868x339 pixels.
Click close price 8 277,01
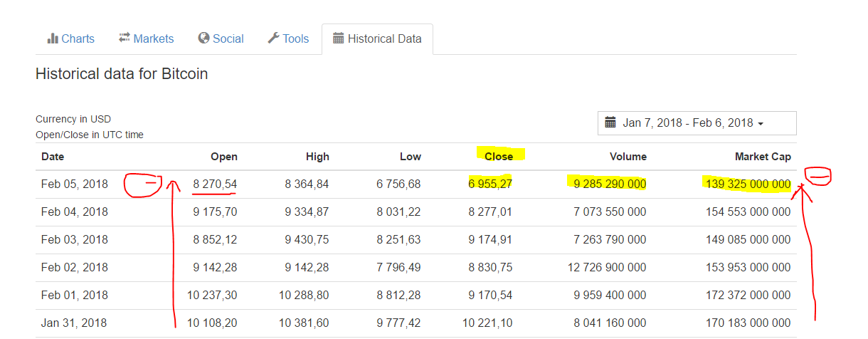(490, 212)
